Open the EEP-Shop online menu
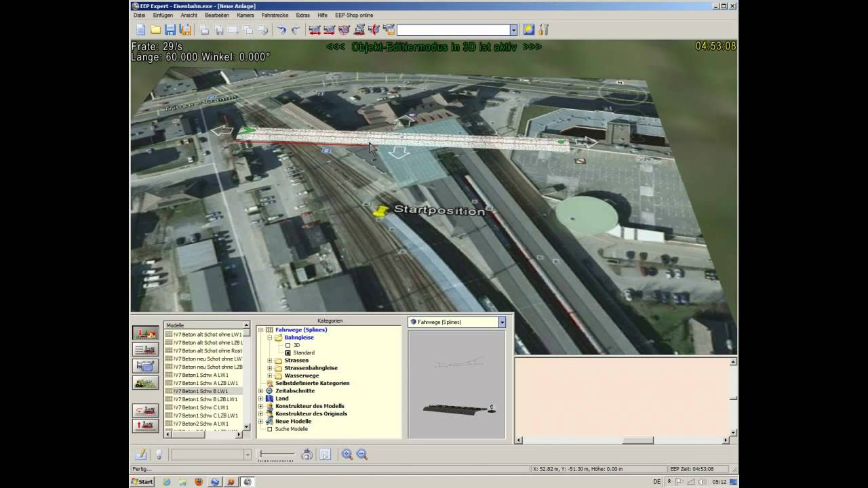868x488 pixels. coord(354,15)
